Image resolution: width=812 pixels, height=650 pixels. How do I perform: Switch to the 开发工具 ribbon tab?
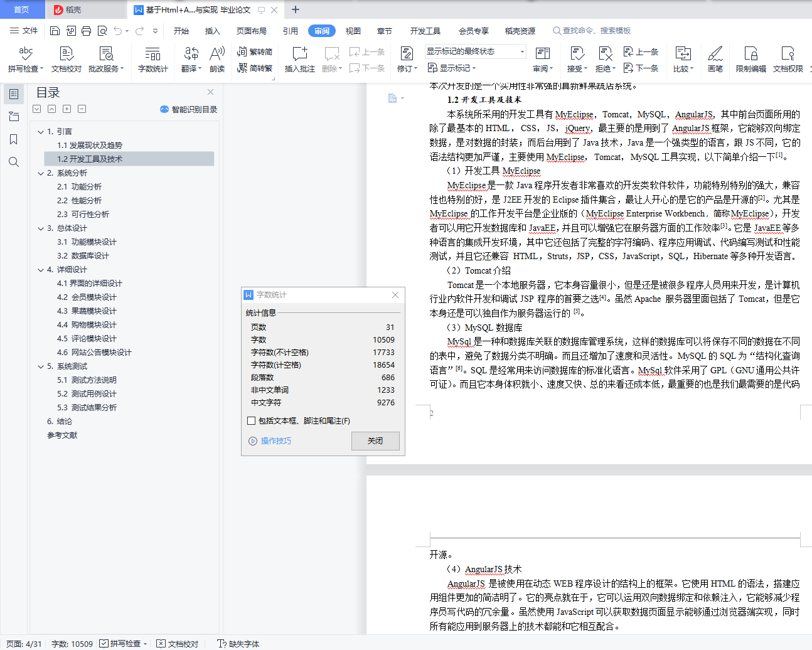click(425, 31)
